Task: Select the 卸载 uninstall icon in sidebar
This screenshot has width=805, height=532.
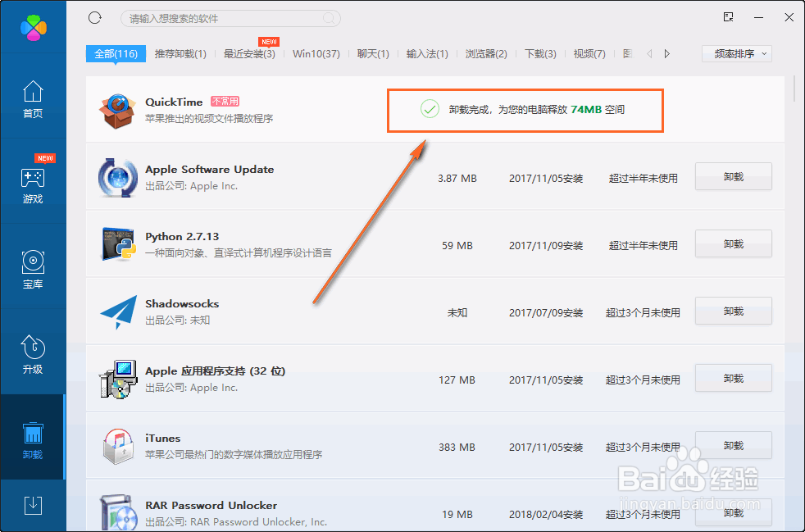Action: [x=33, y=437]
